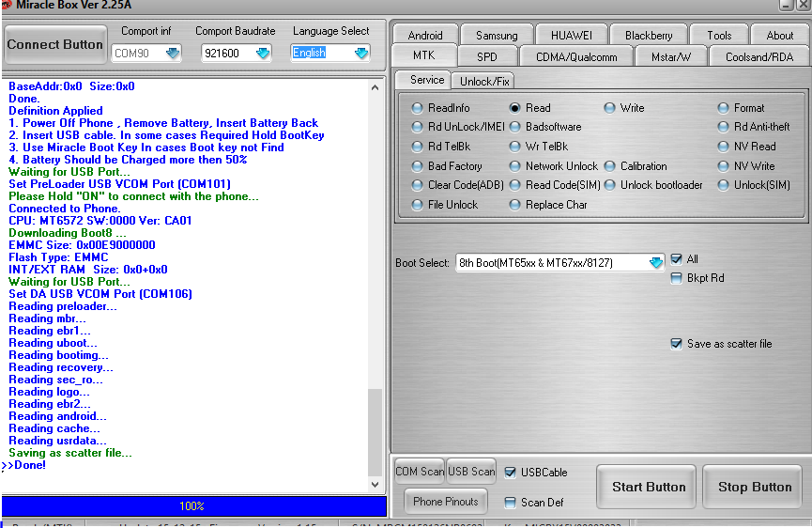Select the MTK tab

pos(423,55)
